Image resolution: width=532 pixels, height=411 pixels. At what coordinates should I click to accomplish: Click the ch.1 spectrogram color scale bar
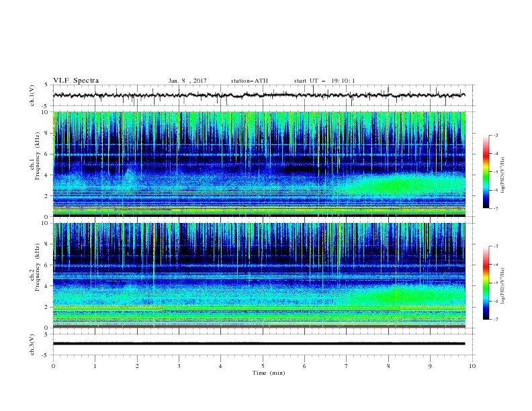486,172
